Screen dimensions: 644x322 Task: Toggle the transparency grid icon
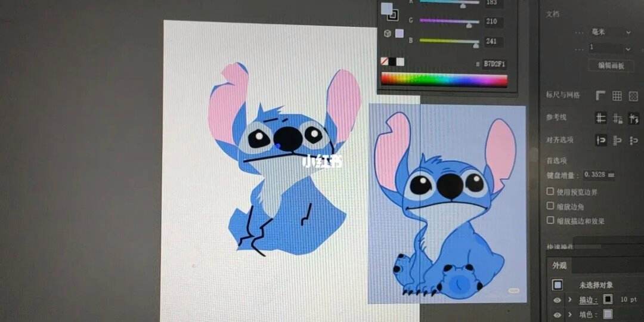pos(633,96)
